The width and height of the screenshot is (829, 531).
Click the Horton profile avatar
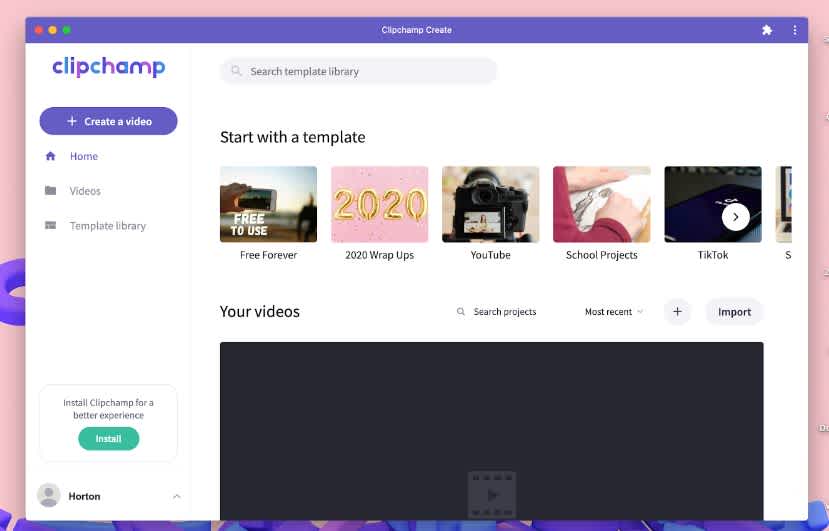(49, 496)
